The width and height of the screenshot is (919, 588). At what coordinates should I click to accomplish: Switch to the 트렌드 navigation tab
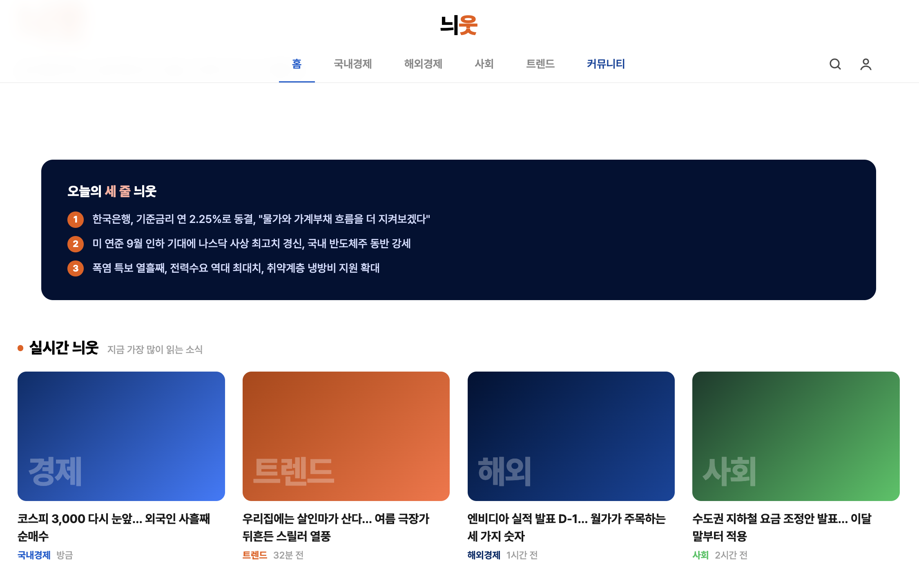coord(540,64)
